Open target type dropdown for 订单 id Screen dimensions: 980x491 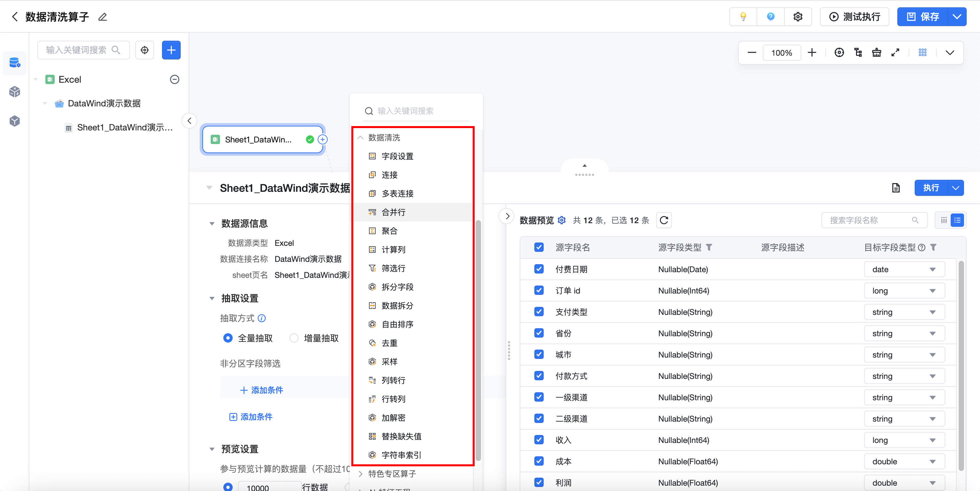[904, 291]
